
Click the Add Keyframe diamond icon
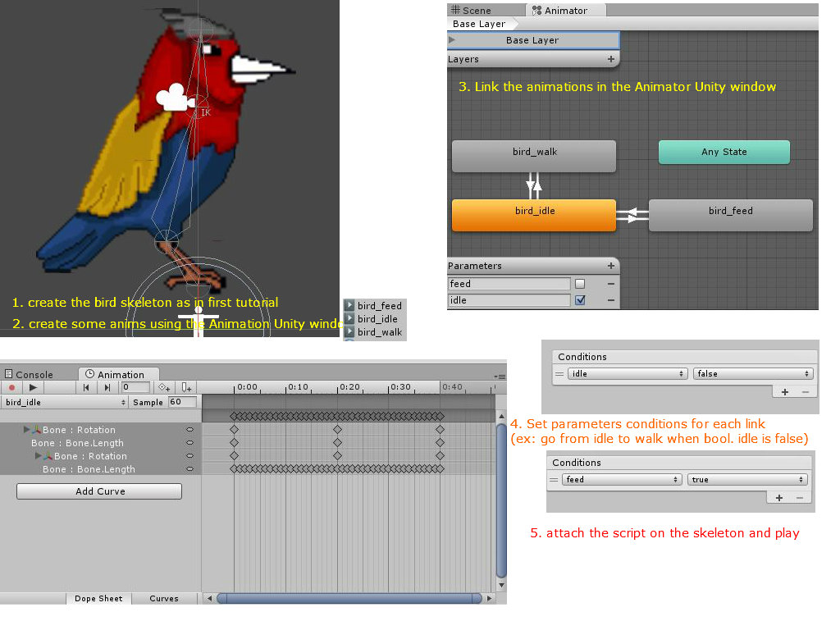pos(164,387)
